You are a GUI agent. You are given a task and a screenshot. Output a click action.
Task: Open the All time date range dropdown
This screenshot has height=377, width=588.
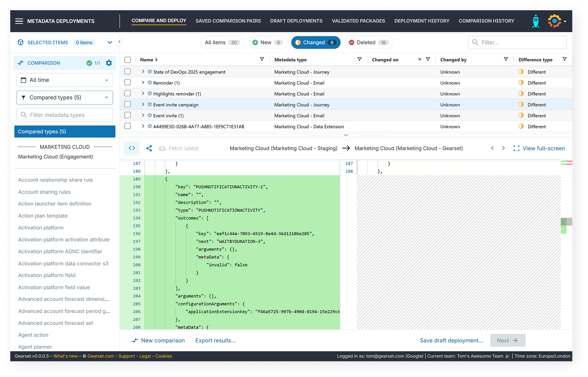click(x=64, y=80)
